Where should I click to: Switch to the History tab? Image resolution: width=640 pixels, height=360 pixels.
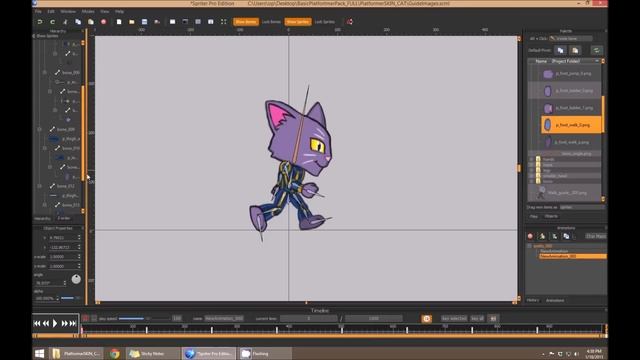(533, 300)
